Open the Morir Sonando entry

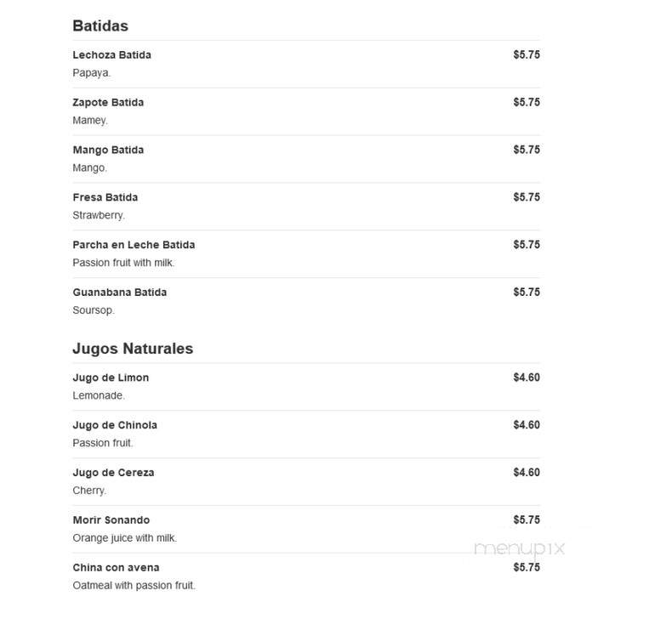pyautogui.click(x=111, y=520)
